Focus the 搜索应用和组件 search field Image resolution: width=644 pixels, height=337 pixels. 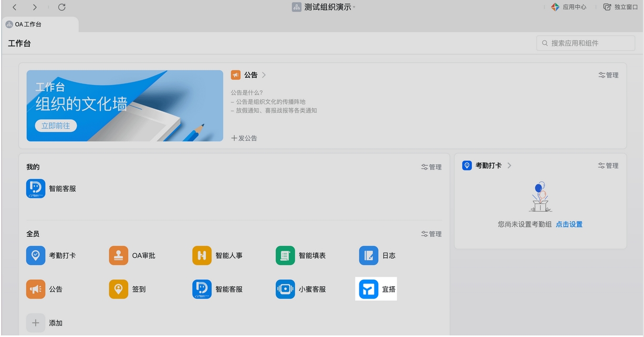[586, 43]
